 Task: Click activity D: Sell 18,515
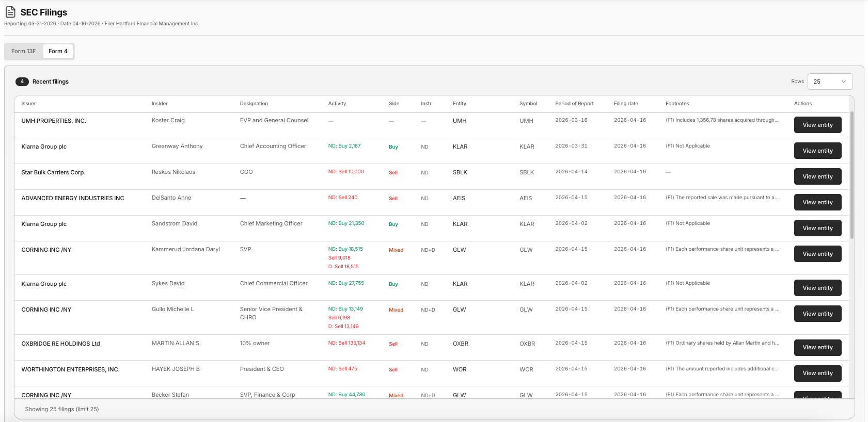point(343,267)
